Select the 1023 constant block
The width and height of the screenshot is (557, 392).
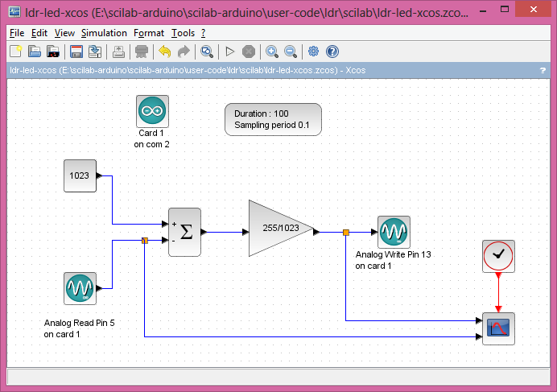[80, 176]
